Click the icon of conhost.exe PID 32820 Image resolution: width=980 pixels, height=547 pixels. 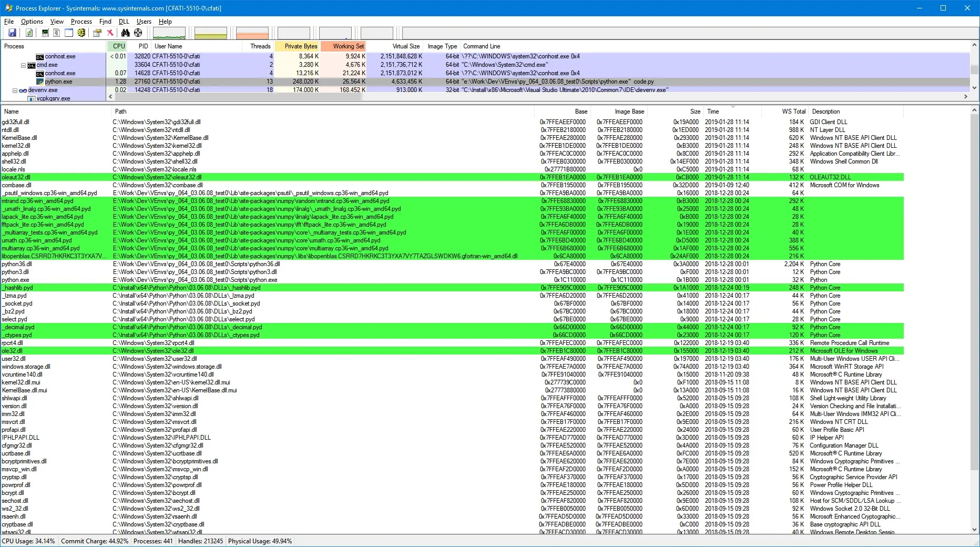(40, 56)
